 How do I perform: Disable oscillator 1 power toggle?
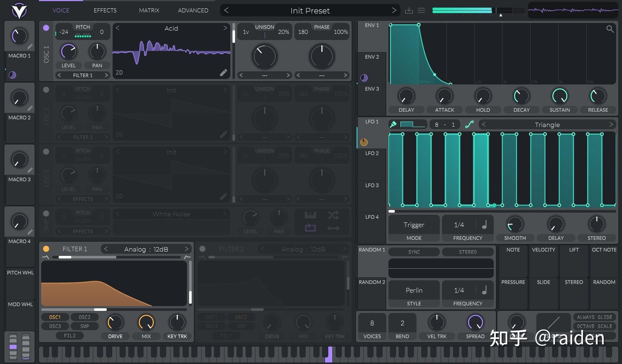point(46,28)
